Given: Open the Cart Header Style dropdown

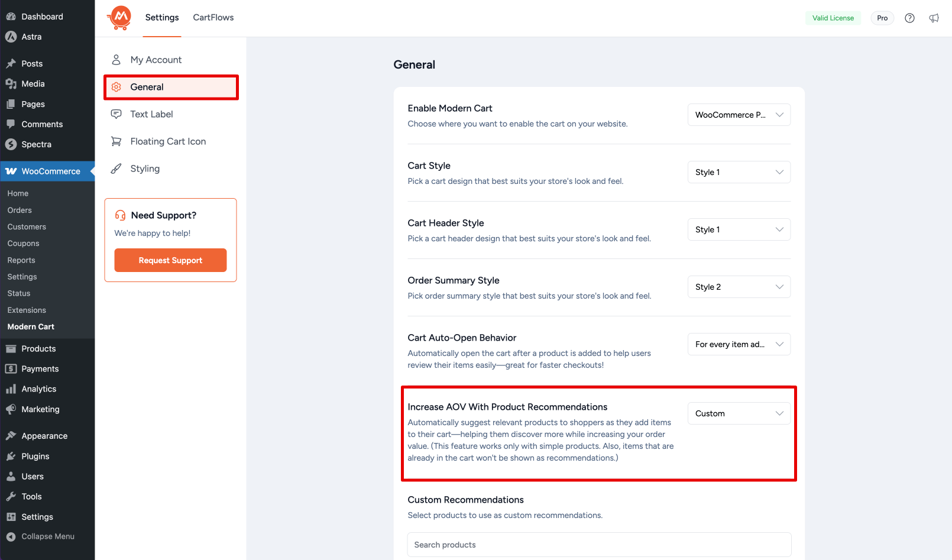Looking at the screenshot, I should 739,229.
